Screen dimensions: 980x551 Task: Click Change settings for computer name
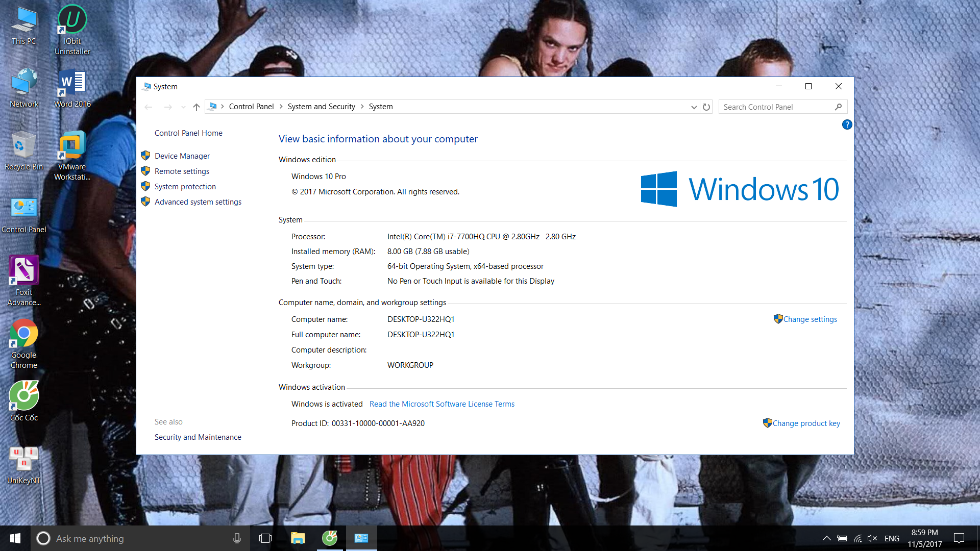810,319
